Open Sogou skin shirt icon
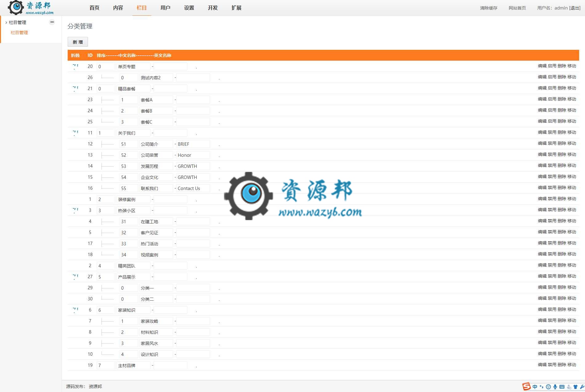This screenshot has height=392, width=585. (575, 387)
